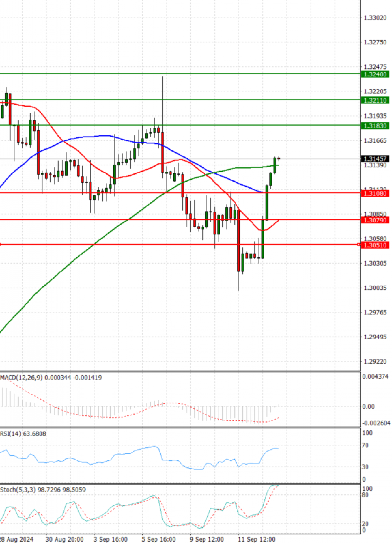392x543 pixels.
Task: Click the 1.31830 green resistance price tag
Action: 375,126
